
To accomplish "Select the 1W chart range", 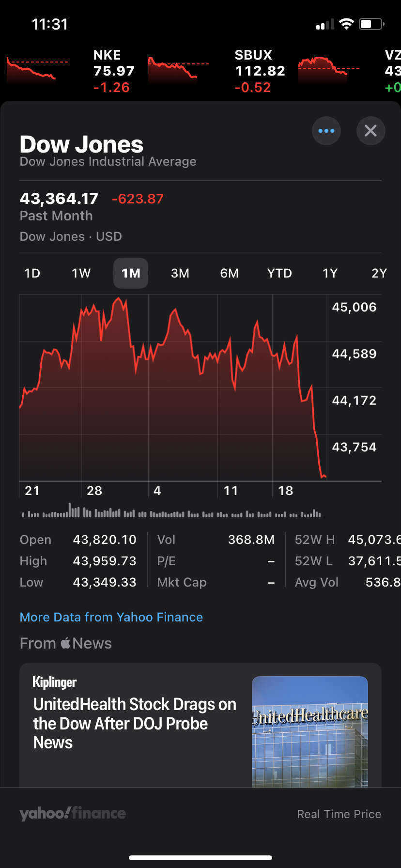I will 81,273.
